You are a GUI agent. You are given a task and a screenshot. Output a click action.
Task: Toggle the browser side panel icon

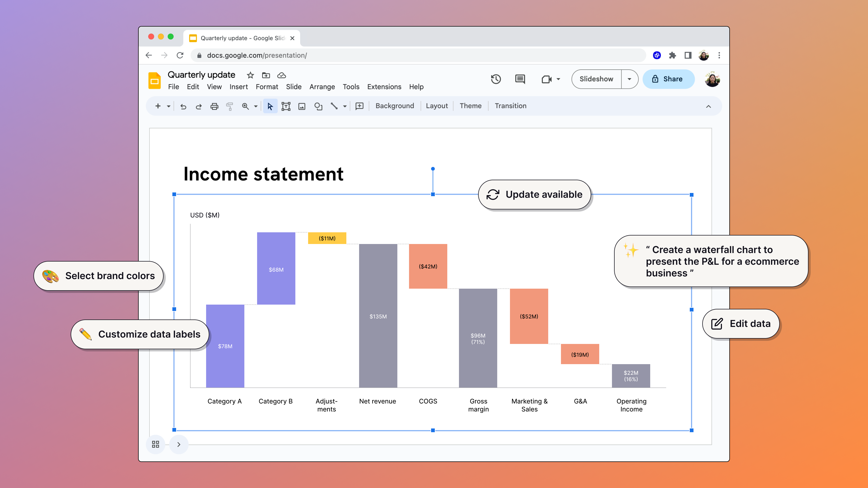pos(688,55)
